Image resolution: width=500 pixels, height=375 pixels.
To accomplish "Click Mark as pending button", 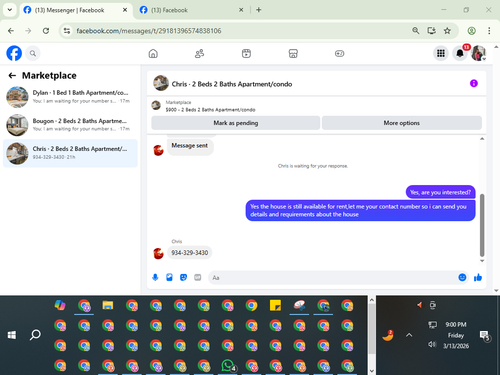I will click(236, 123).
